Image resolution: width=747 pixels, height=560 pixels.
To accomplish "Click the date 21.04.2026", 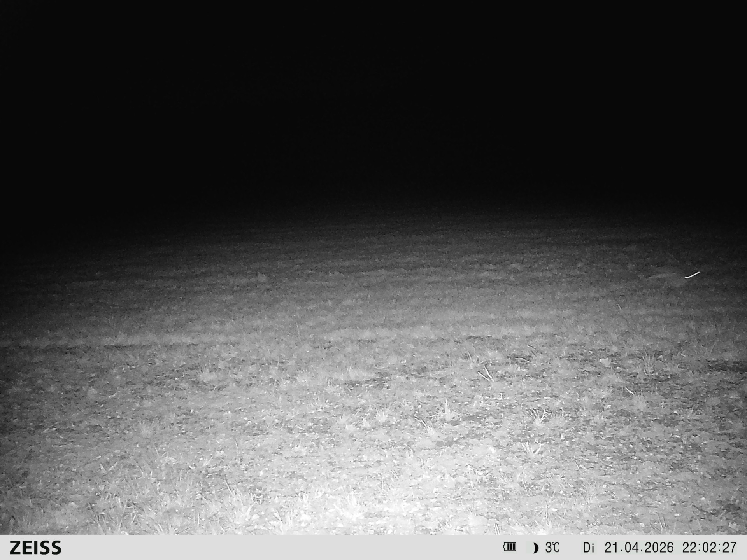I will tap(639, 548).
